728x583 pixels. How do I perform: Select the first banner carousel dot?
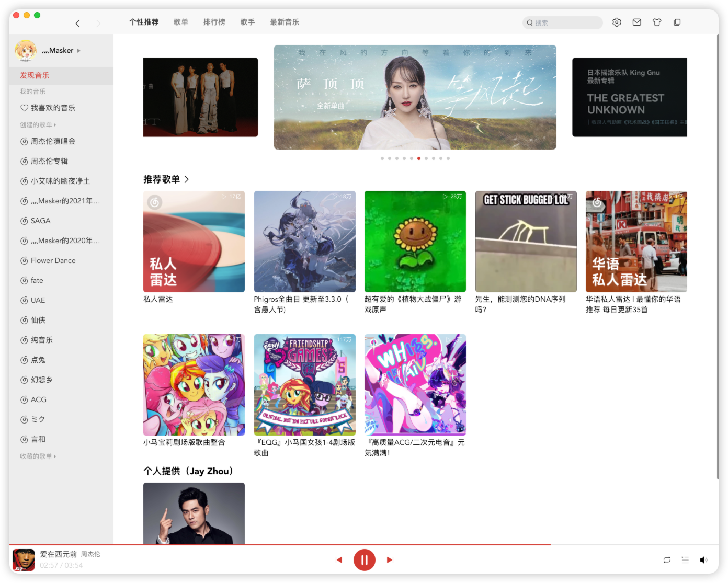point(382,158)
